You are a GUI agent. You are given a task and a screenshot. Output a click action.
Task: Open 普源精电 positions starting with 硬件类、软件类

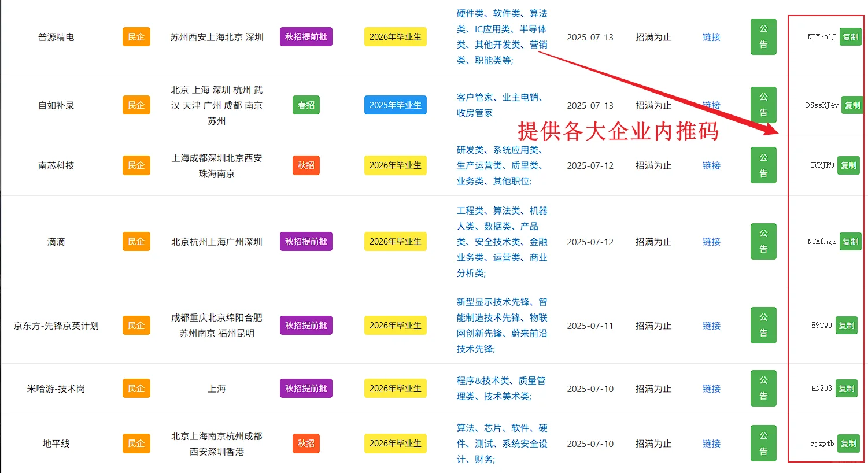502,37
